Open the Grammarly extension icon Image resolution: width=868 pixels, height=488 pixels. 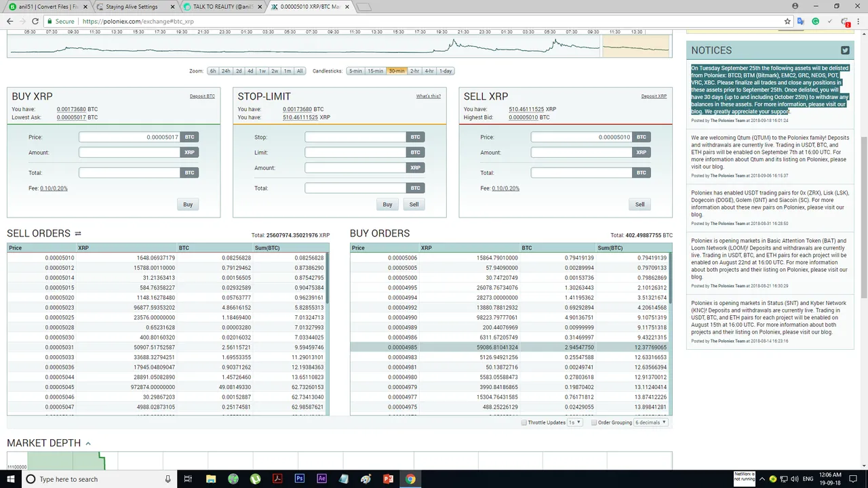(x=816, y=22)
